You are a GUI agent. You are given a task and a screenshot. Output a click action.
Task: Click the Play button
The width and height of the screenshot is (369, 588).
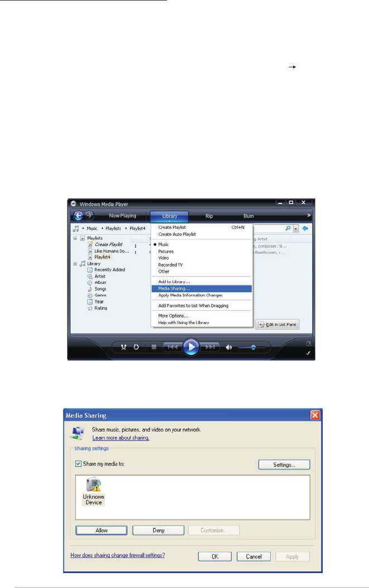(191, 347)
